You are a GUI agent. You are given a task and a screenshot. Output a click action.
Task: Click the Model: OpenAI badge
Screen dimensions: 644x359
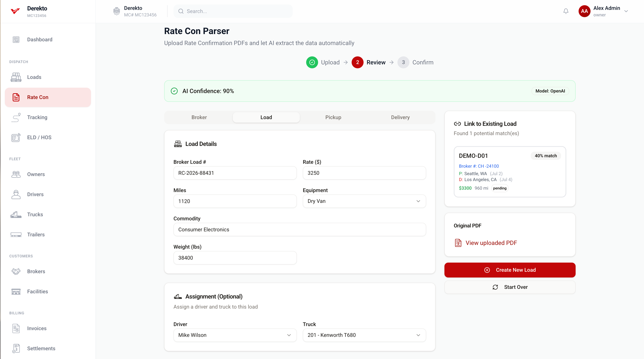tap(550, 91)
